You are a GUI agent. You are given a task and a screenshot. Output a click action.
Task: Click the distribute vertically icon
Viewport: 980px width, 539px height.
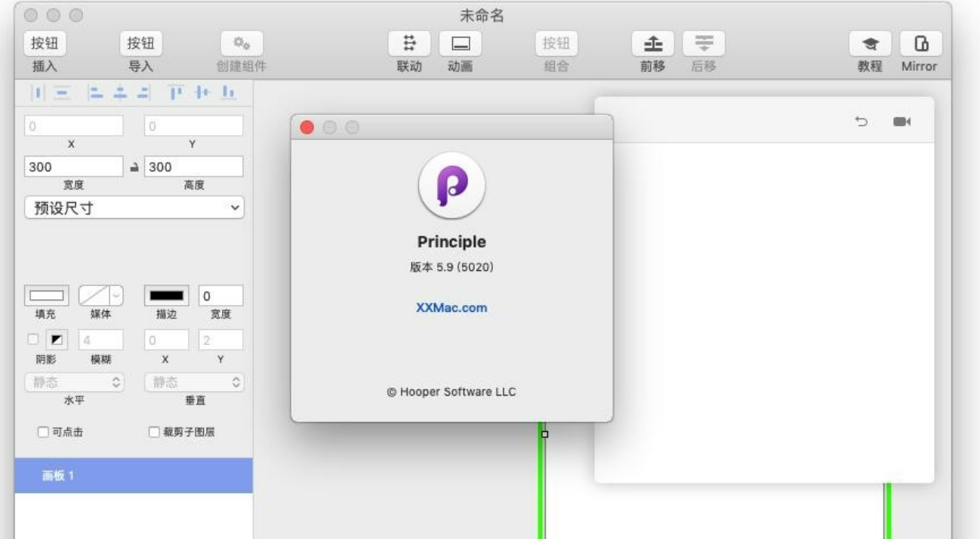62,93
